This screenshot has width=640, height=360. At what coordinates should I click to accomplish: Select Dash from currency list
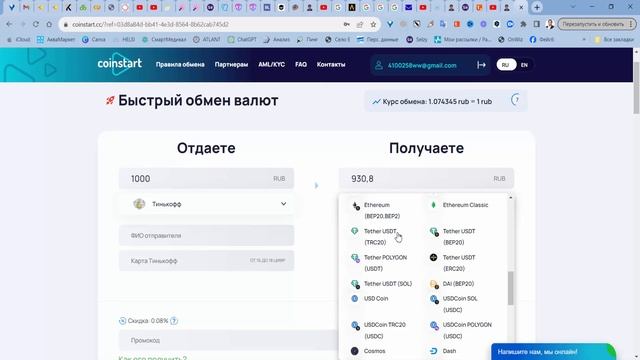[x=443, y=351]
